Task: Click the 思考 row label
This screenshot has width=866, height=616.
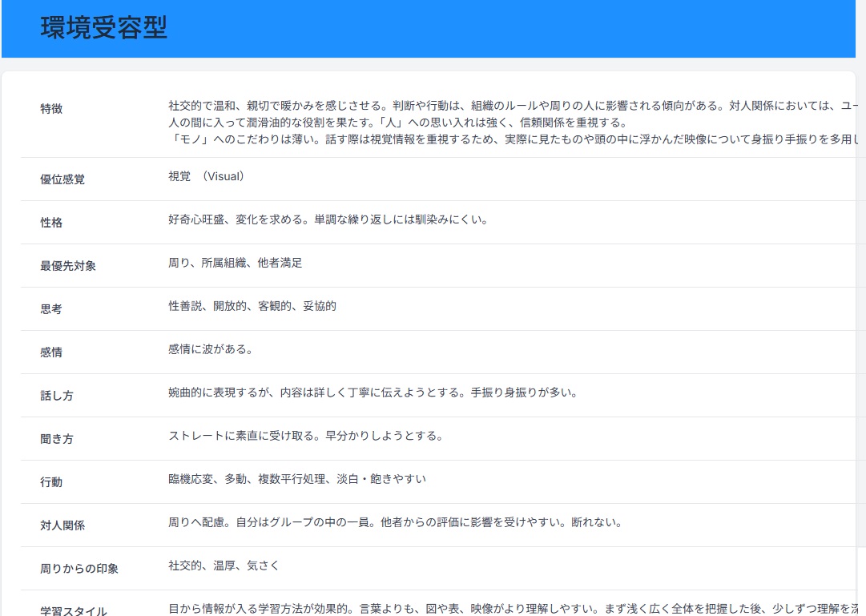Action: (51, 309)
